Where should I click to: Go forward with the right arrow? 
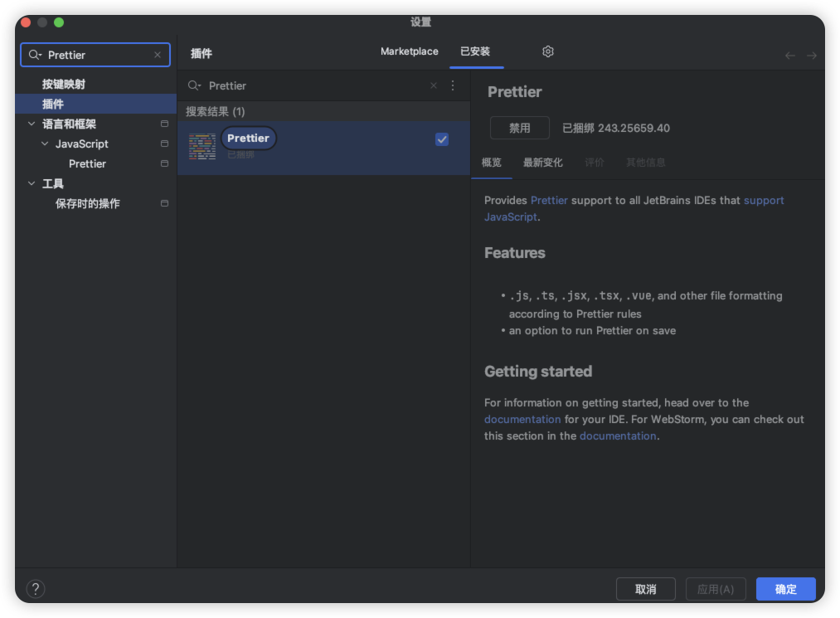pos(812,56)
